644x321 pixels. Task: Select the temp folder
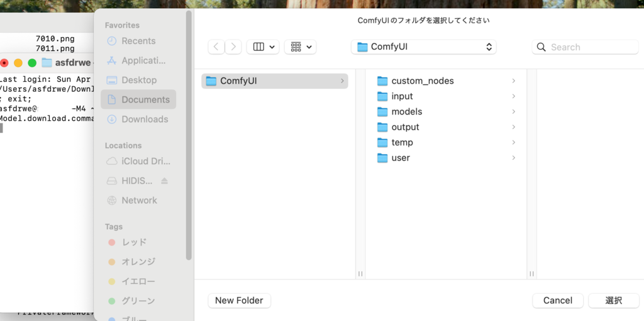coord(447,143)
